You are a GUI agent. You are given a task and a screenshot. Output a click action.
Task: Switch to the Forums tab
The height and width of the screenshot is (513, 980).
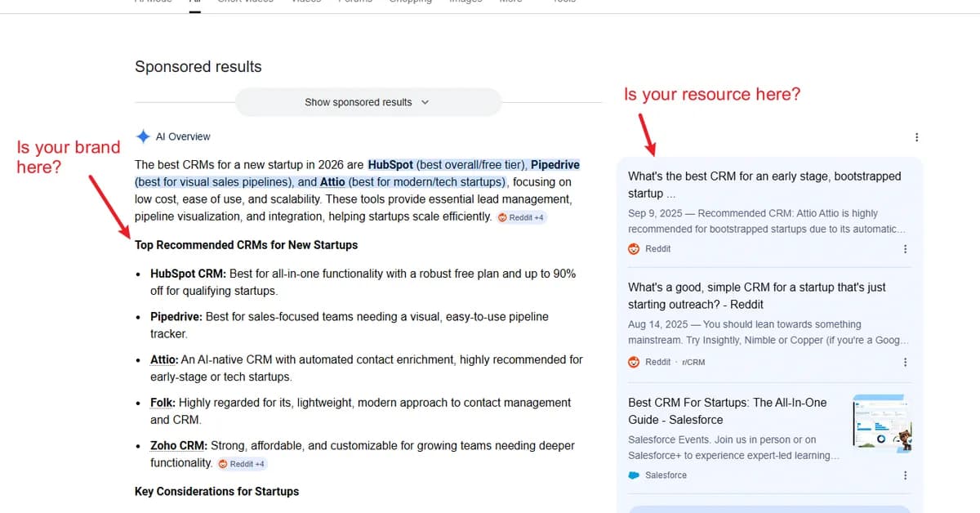[355, 2]
